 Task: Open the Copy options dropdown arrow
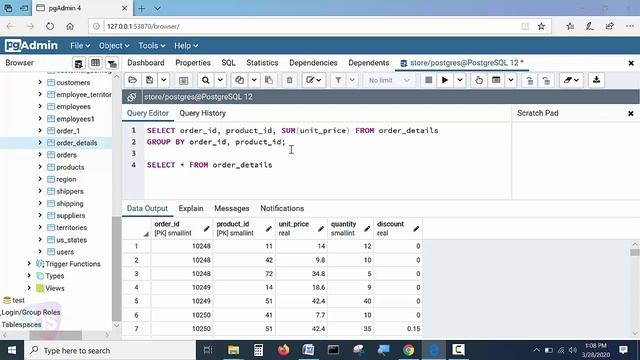pos(254,80)
